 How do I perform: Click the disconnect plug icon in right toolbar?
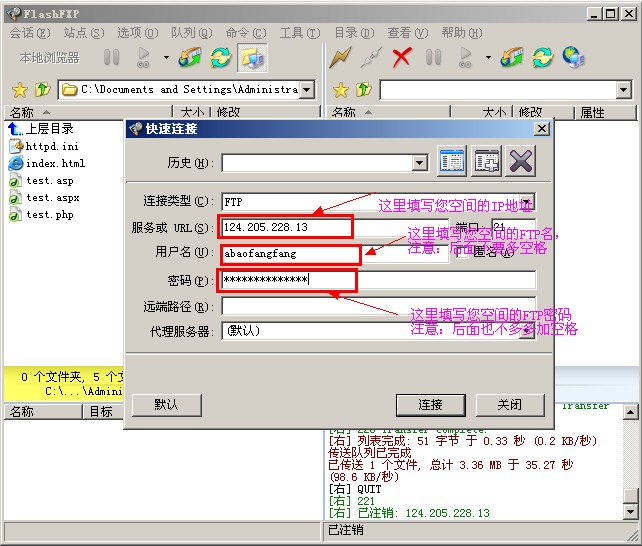tap(371, 57)
